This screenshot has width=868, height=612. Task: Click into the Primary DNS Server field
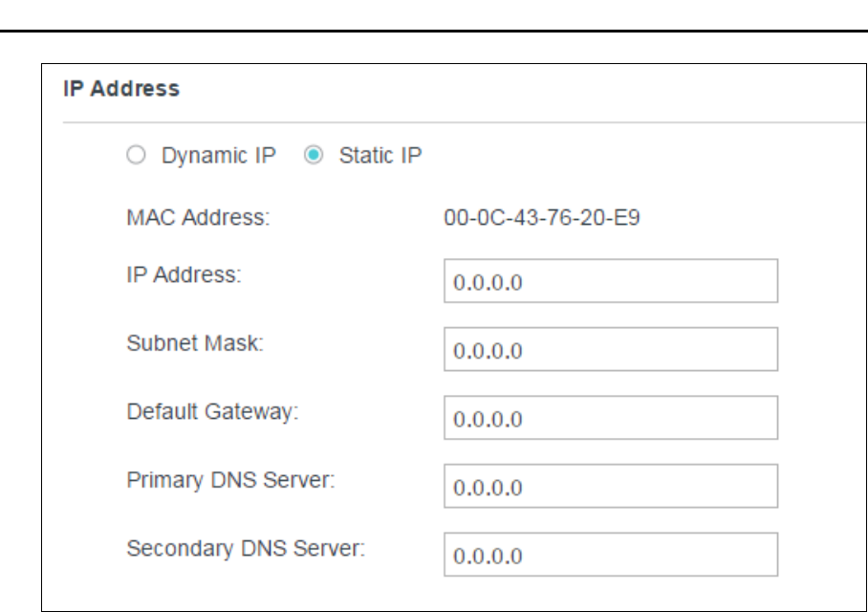pyautogui.click(x=611, y=487)
